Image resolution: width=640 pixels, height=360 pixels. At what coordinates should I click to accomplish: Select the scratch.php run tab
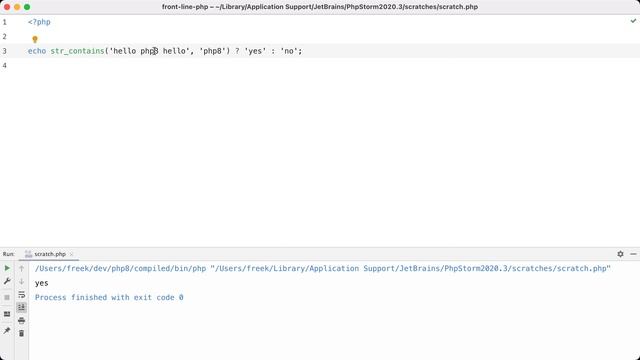(x=50, y=254)
